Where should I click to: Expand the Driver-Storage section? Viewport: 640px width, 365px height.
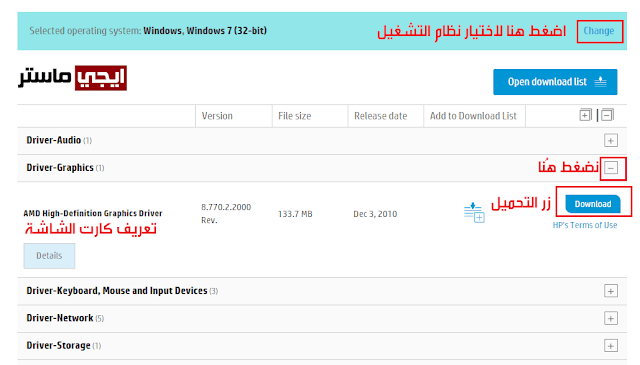(611, 346)
